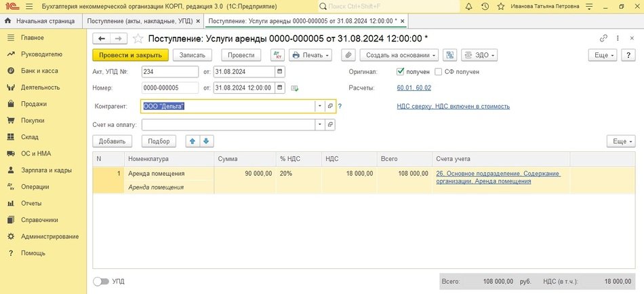The height and width of the screenshot is (294, 644).
Task: Click the favorites star next to document title
Action: pyautogui.click(x=138, y=38)
